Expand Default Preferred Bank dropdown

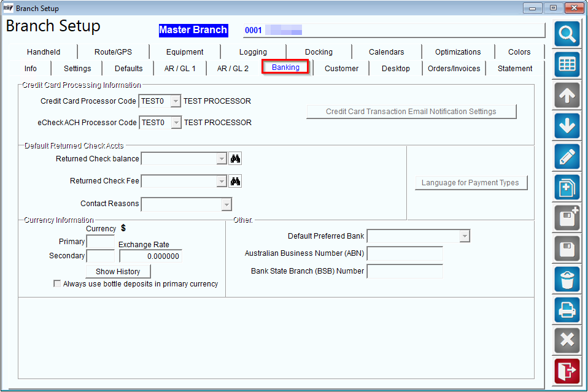point(465,236)
